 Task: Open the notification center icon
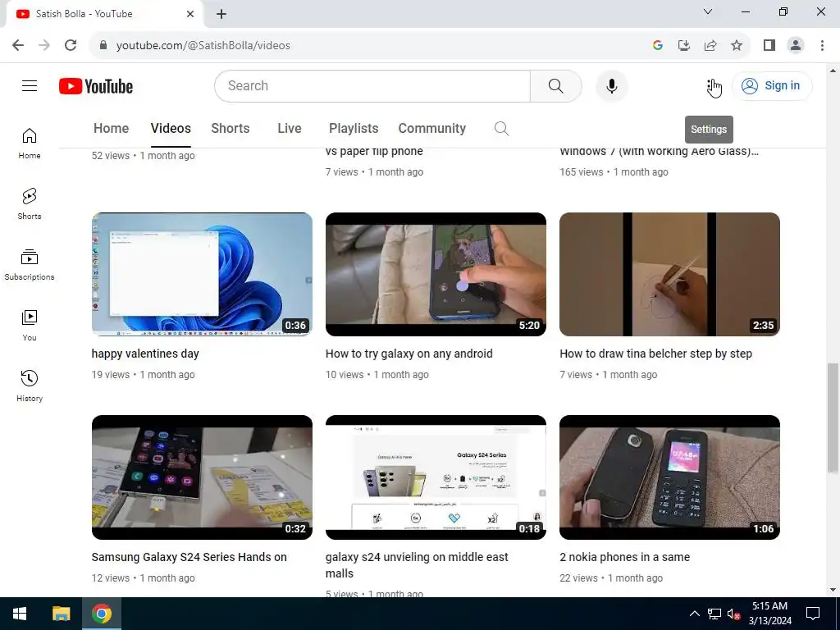coord(813,614)
